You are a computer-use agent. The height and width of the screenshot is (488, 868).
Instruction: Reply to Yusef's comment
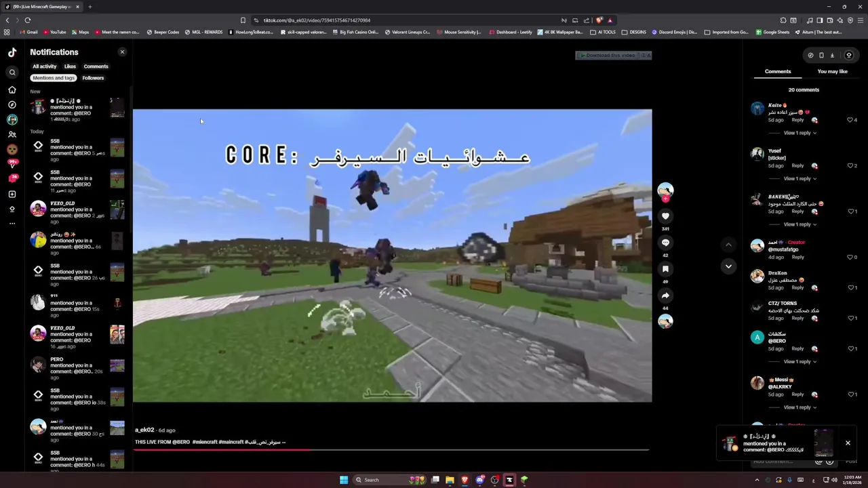pos(797,165)
